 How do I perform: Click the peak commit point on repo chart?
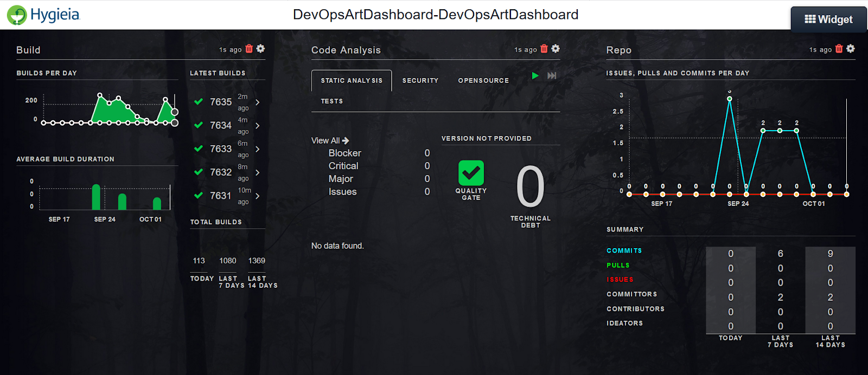pos(730,99)
